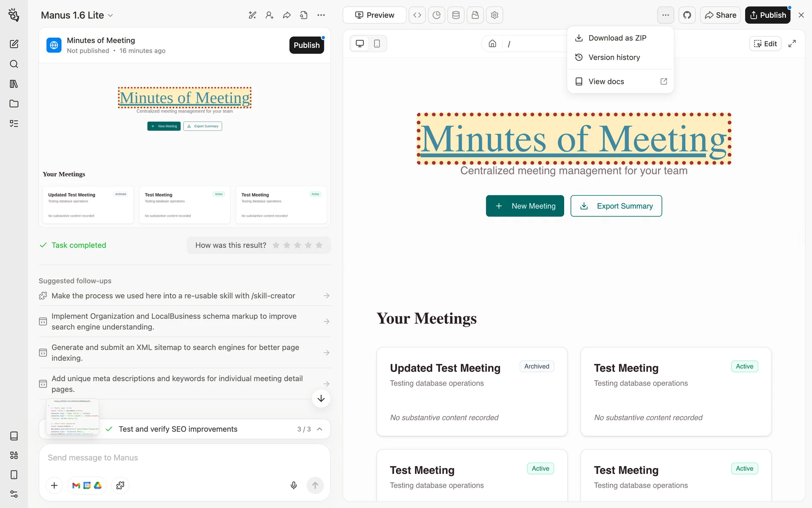Click the skills puzzle icon in composer
Viewport: 812px width, 508px height.
[120, 485]
